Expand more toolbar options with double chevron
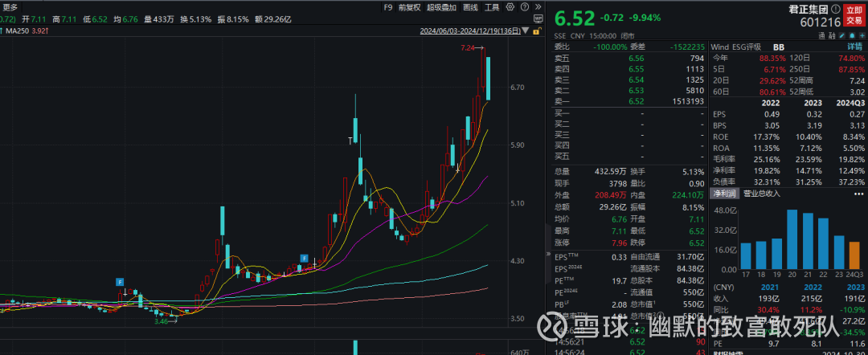This screenshot has height=355, width=868. (x=538, y=6)
